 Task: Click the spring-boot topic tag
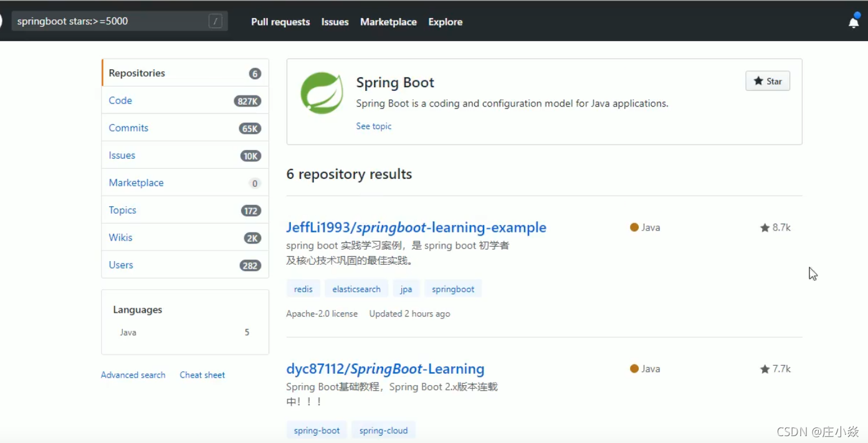coord(317,431)
